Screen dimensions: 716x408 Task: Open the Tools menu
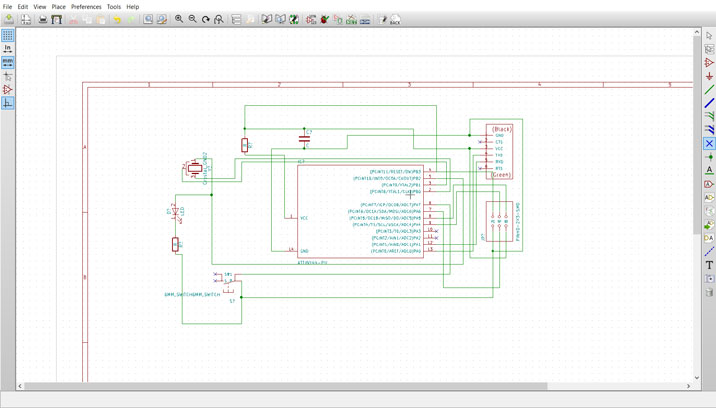click(114, 7)
